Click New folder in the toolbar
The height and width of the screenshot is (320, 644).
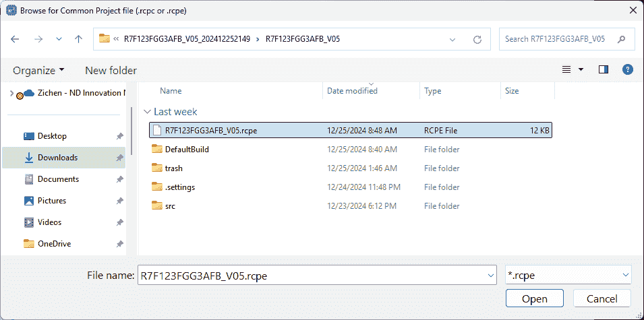pos(111,70)
